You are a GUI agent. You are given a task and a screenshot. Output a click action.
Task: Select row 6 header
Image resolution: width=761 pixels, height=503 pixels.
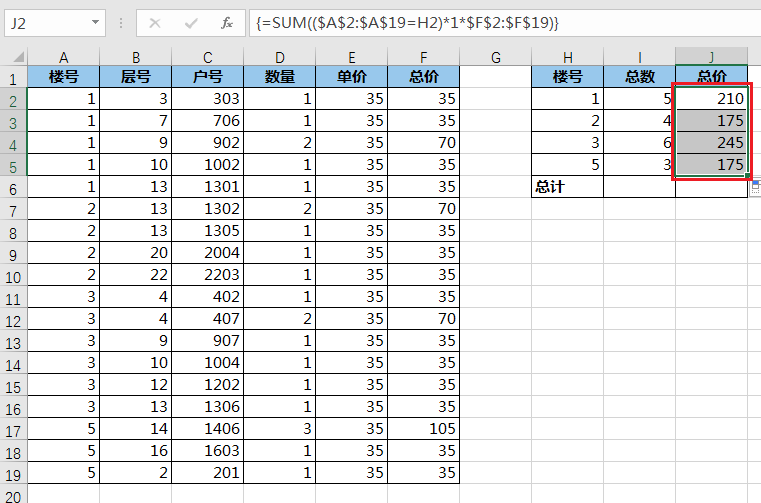click(x=13, y=188)
